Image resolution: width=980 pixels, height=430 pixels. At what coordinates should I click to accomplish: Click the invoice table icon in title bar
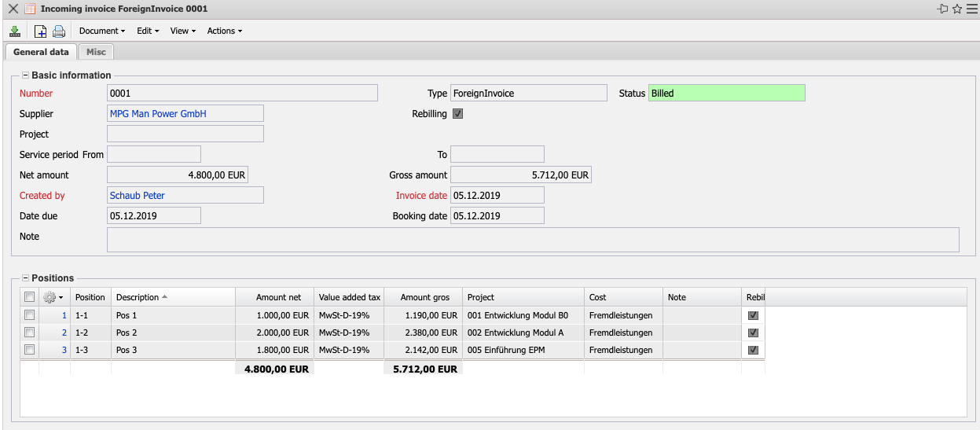click(30, 9)
